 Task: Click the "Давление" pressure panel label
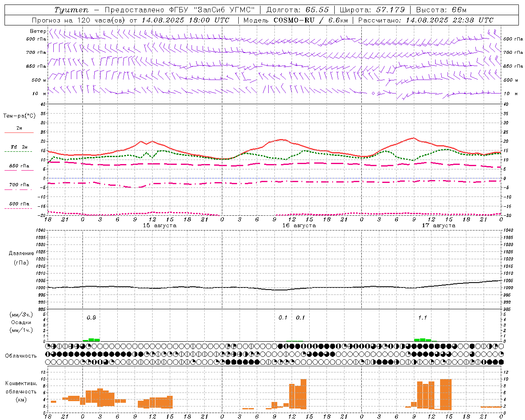coord(21,253)
